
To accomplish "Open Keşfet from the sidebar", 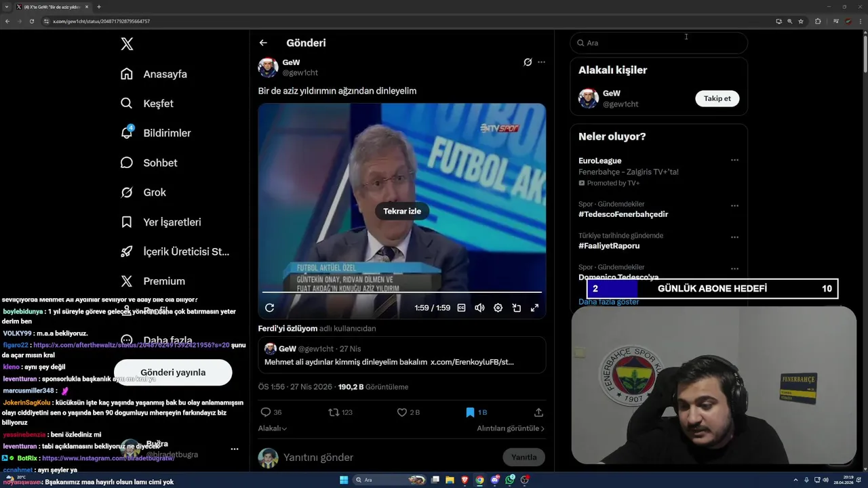I will coord(146,104).
